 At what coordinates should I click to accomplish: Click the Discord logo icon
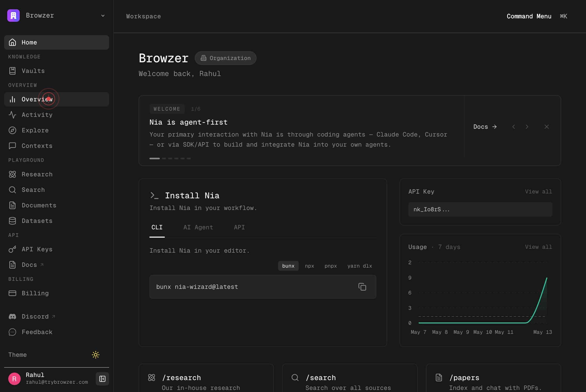(x=12, y=316)
